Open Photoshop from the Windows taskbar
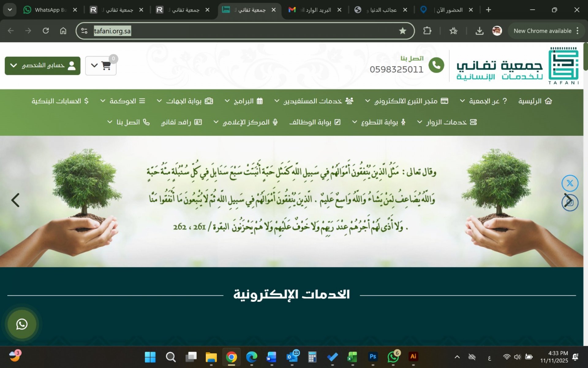 point(373,357)
